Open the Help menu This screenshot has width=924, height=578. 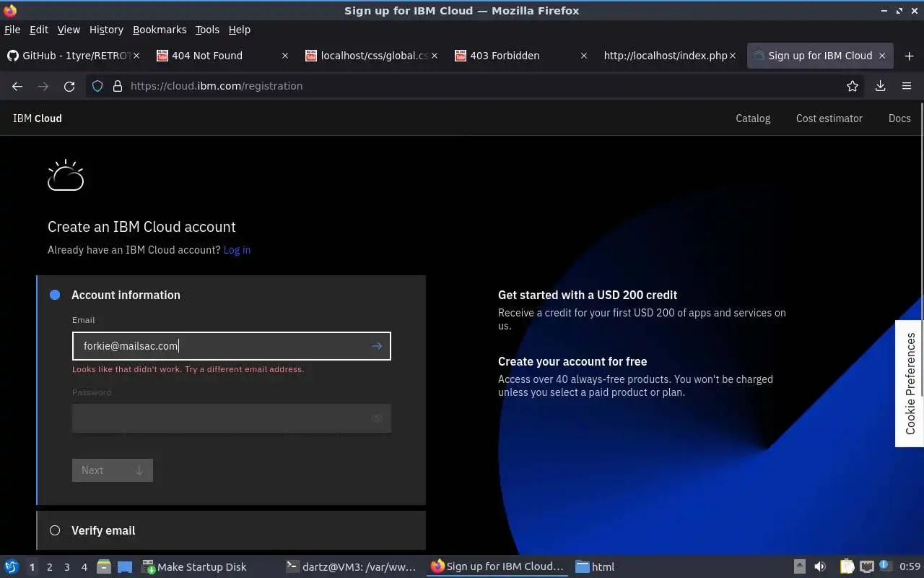pyautogui.click(x=240, y=30)
